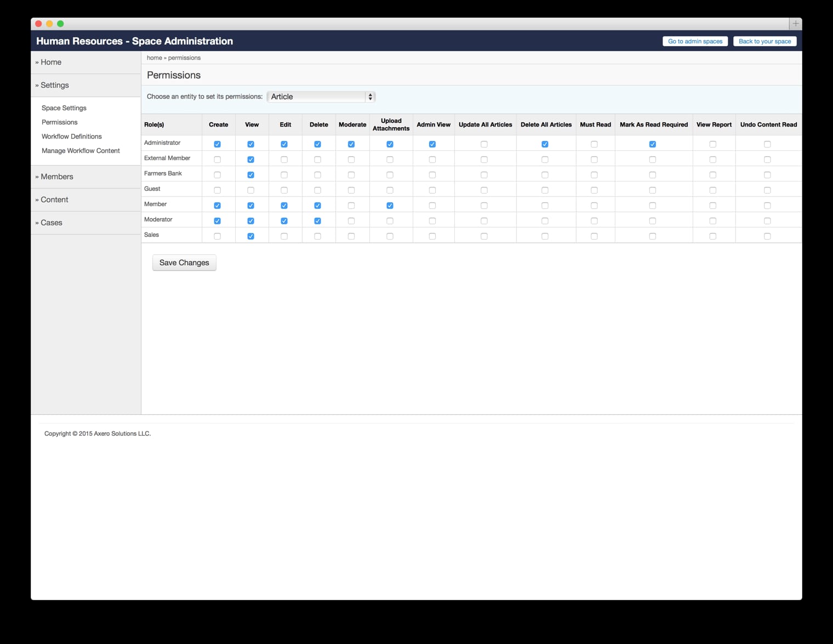Uncheck Mark As Read Required for Administrator
The image size is (833, 644).
point(652,144)
